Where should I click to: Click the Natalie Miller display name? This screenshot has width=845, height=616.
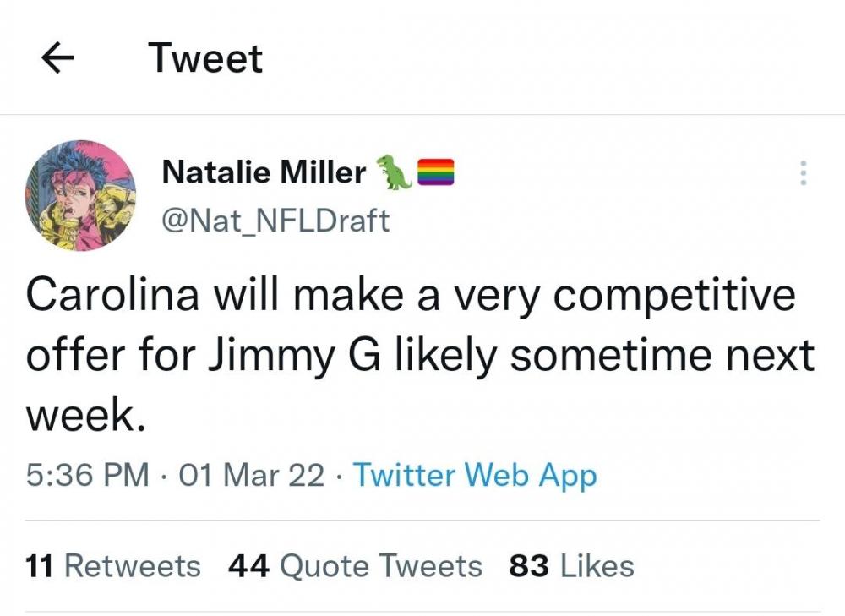(263, 172)
